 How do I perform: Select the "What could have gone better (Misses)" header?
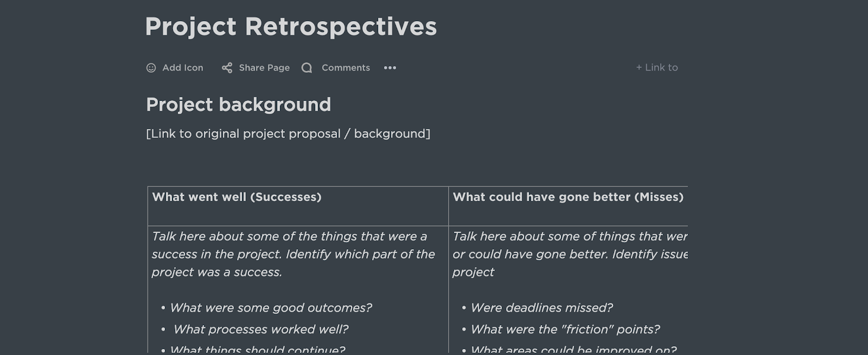(x=567, y=197)
